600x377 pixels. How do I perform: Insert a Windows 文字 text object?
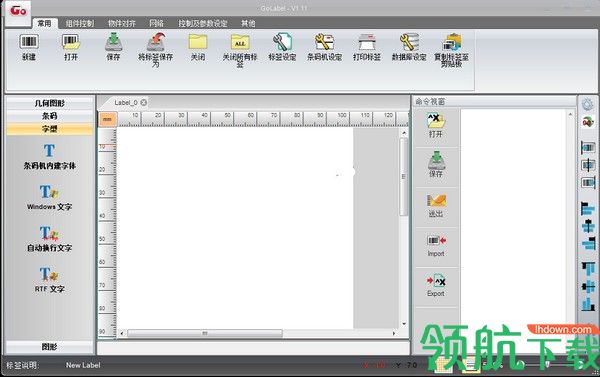pyautogui.click(x=49, y=197)
